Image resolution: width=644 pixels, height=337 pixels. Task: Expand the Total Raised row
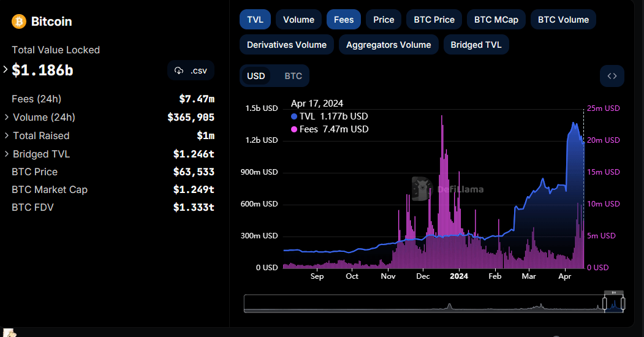click(x=7, y=135)
